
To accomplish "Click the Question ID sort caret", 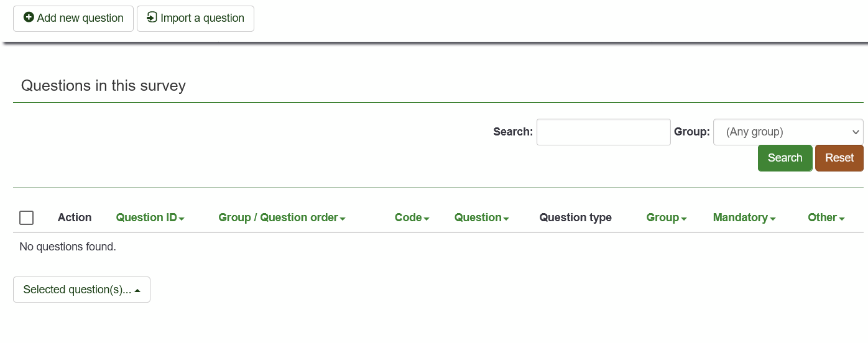I will tap(182, 219).
